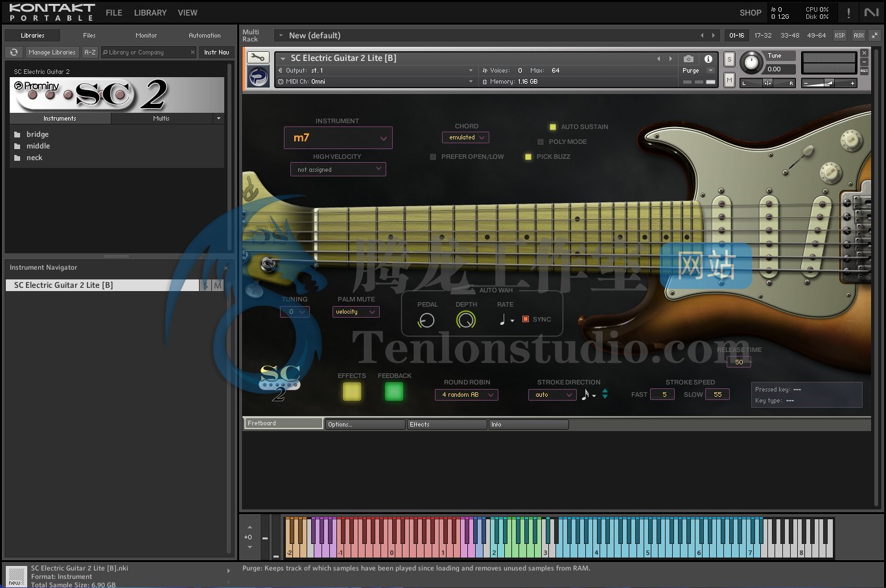886x588 pixels.
Task: Click the stroke direction note icon
Action: pyautogui.click(x=585, y=394)
